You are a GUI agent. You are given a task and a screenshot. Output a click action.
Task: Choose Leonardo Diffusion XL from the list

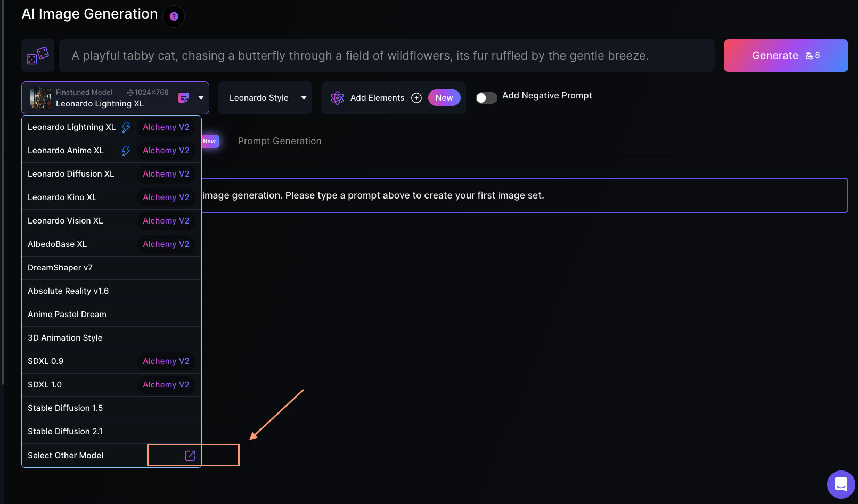click(x=71, y=174)
